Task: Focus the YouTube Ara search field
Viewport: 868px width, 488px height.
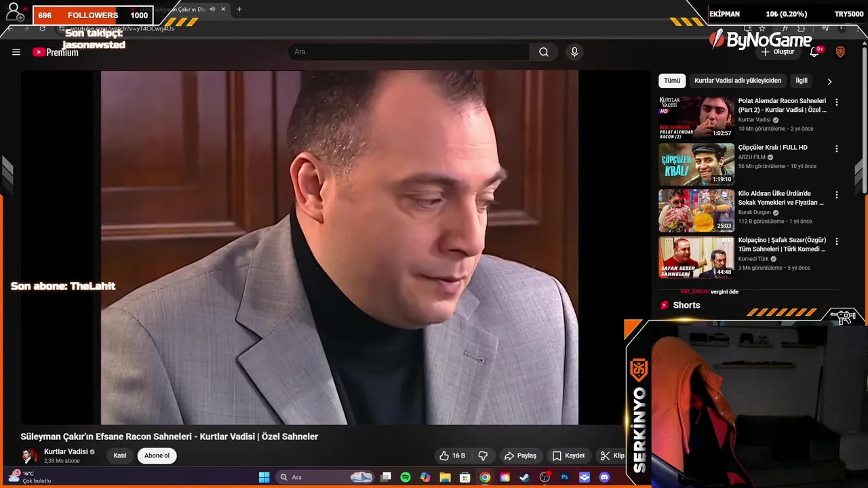Action: point(410,52)
